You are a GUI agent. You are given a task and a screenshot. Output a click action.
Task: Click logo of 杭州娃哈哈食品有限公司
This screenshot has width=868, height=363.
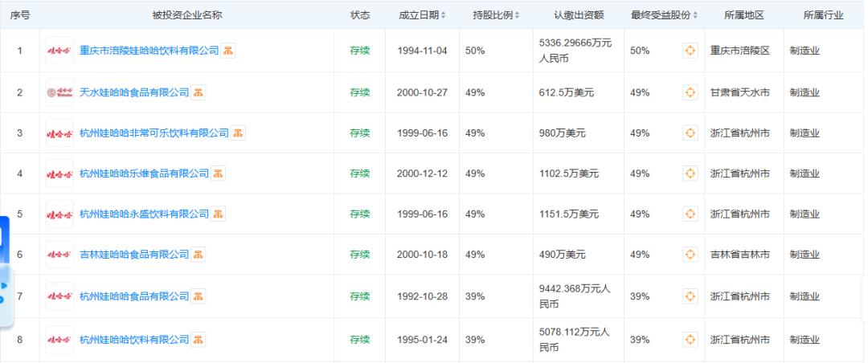(59, 296)
